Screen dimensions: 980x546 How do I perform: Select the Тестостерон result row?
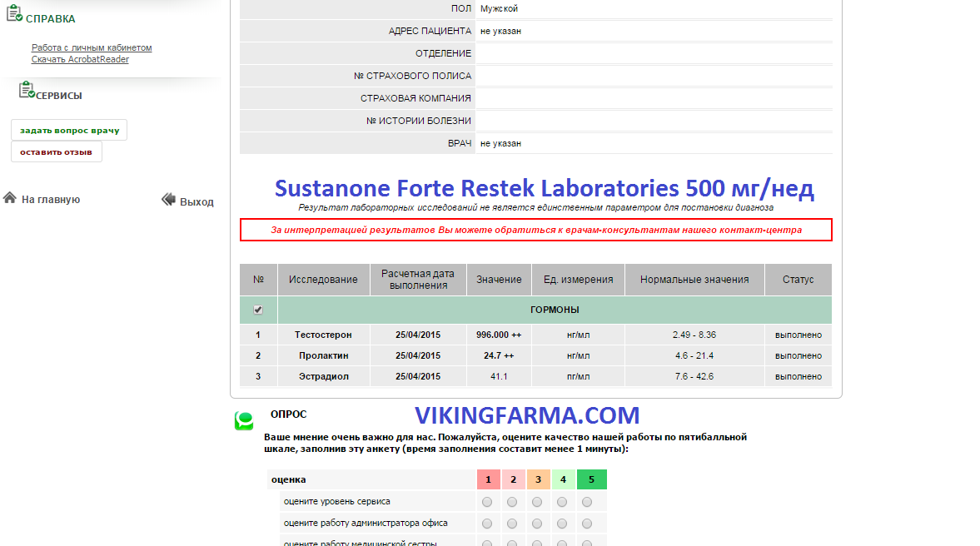[323, 335]
